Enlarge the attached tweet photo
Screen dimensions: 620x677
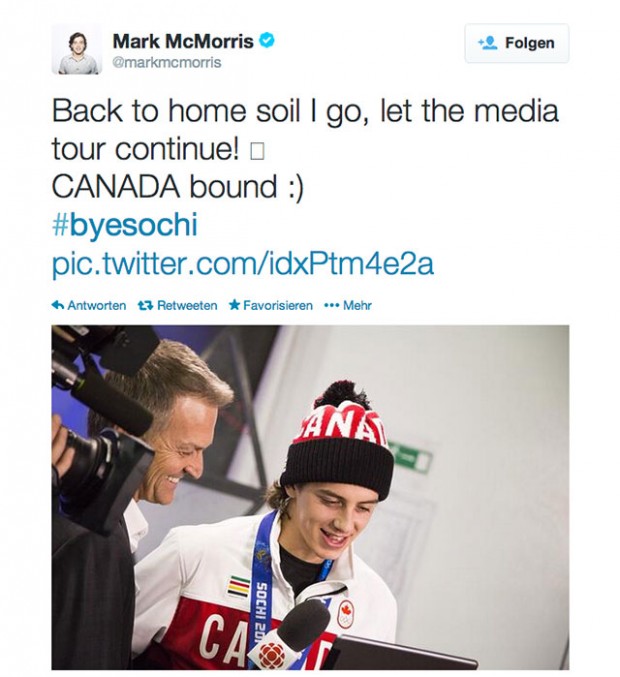point(310,497)
